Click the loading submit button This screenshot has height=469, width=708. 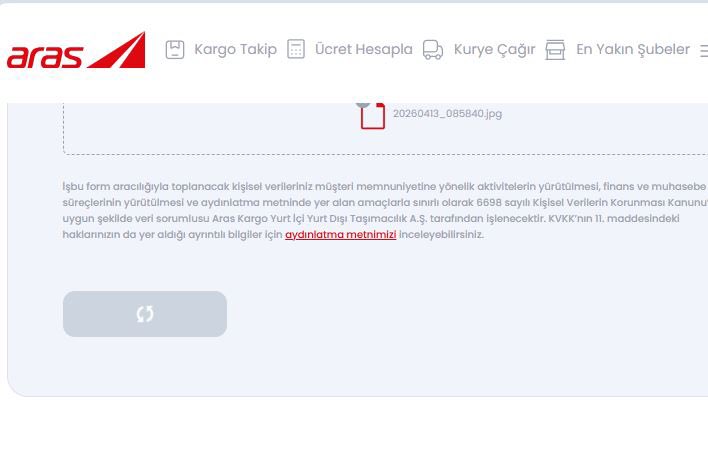(145, 314)
